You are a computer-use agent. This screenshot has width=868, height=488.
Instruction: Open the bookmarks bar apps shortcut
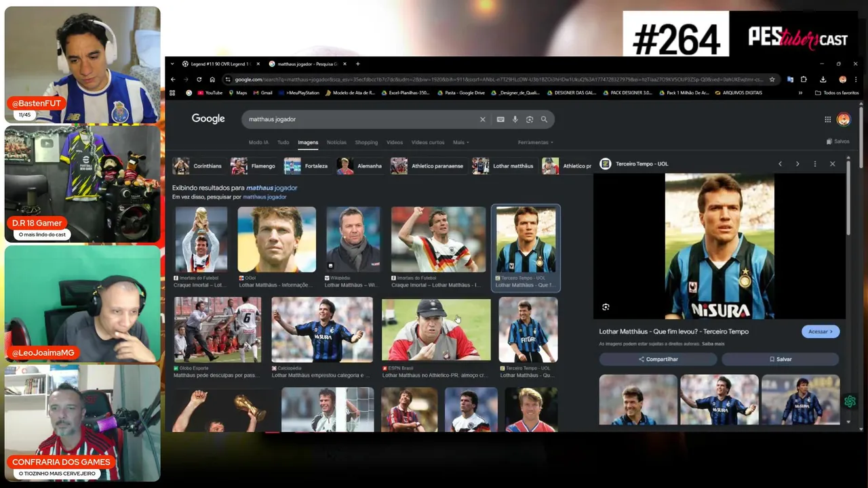[172, 93]
